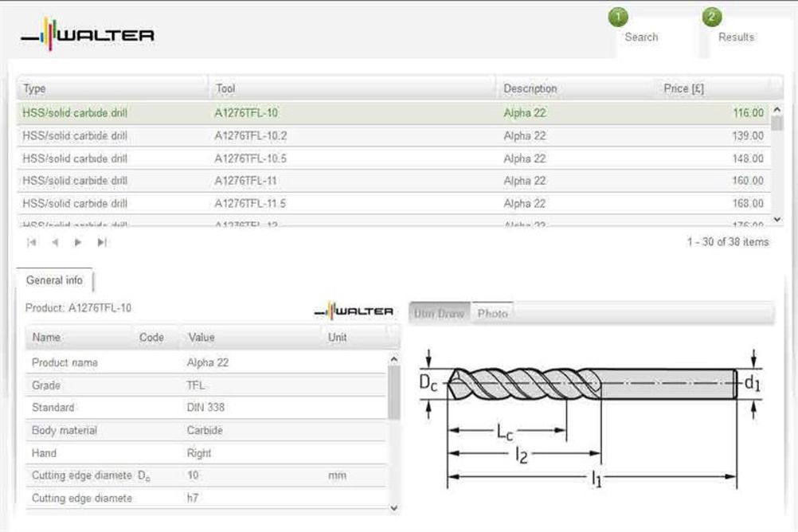Screen dimensions: 798x532
Task: Click the Body material row
Action: 206,430
